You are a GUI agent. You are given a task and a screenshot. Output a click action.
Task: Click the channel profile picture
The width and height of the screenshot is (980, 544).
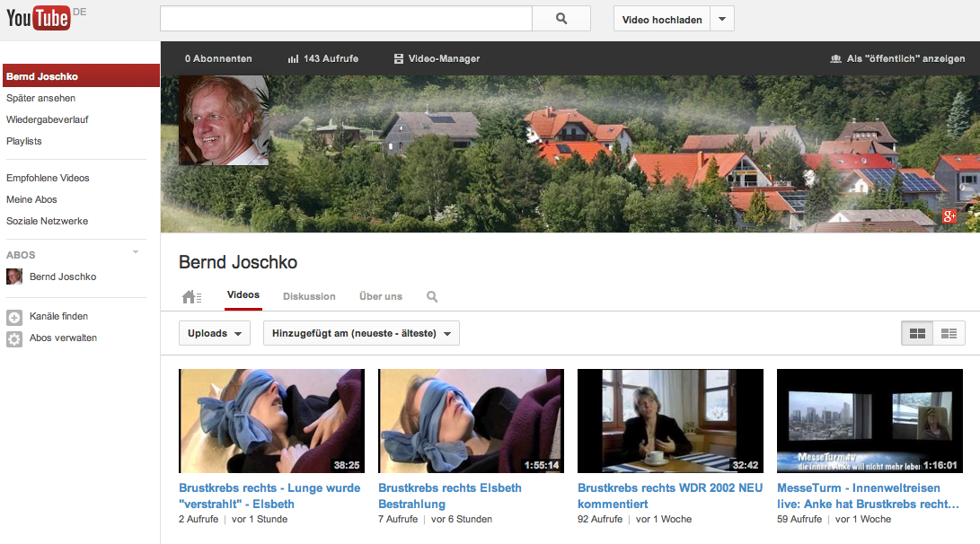(224, 120)
